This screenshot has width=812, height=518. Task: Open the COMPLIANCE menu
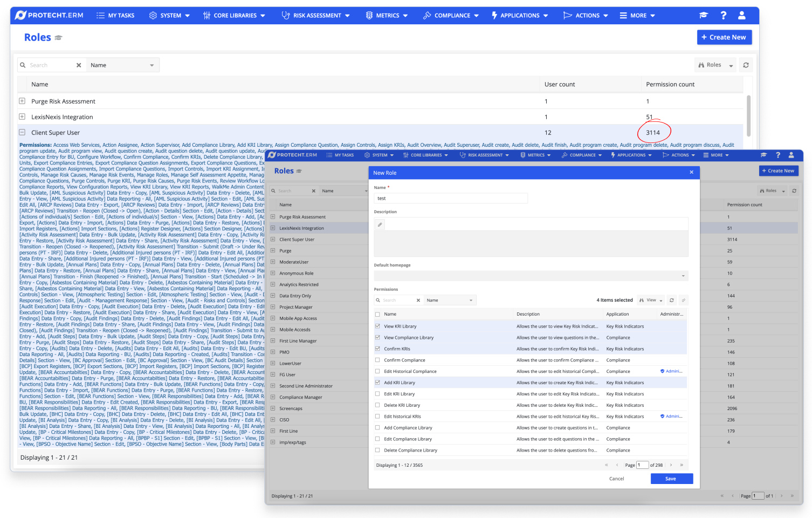click(x=451, y=15)
